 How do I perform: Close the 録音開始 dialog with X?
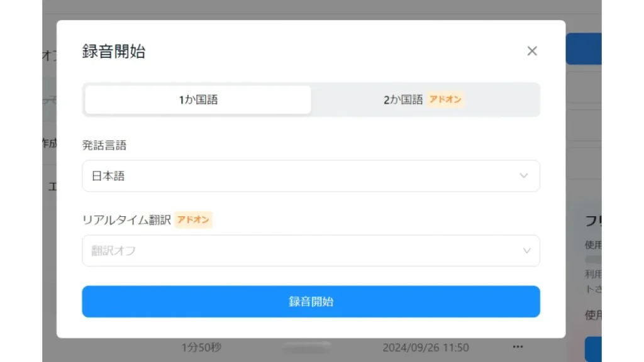(532, 51)
